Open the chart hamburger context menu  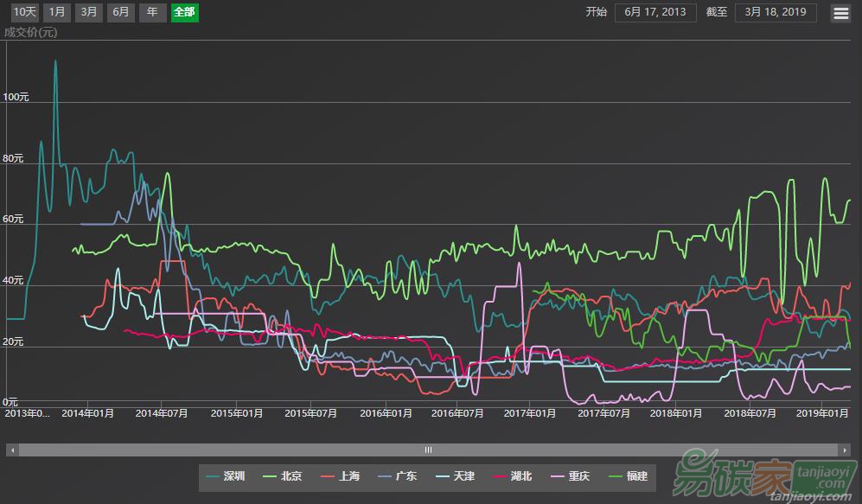pyautogui.click(x=840, y=13)
